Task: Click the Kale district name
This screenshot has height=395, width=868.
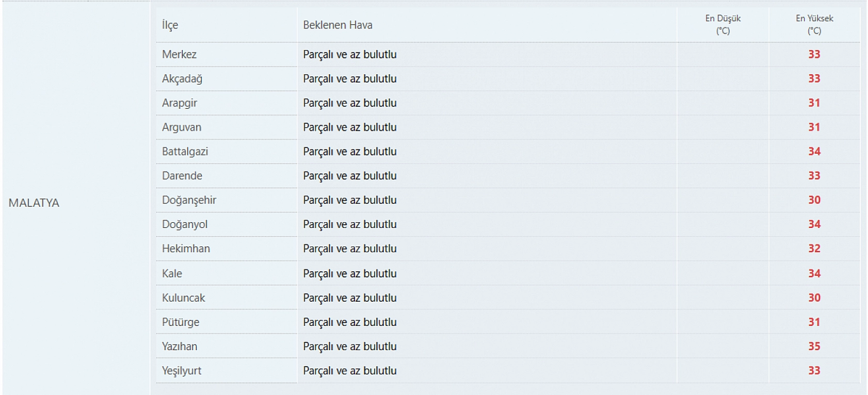Action: tap(172, 273)
